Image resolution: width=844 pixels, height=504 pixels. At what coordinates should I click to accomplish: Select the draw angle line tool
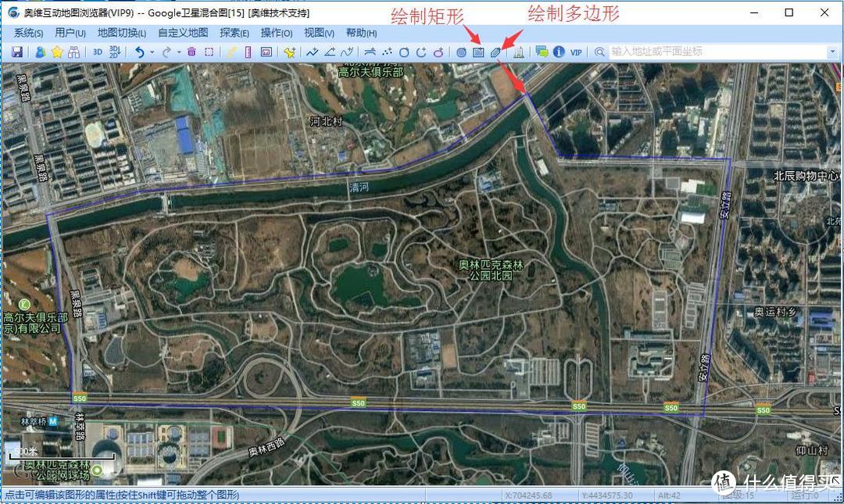pos(330,52)
